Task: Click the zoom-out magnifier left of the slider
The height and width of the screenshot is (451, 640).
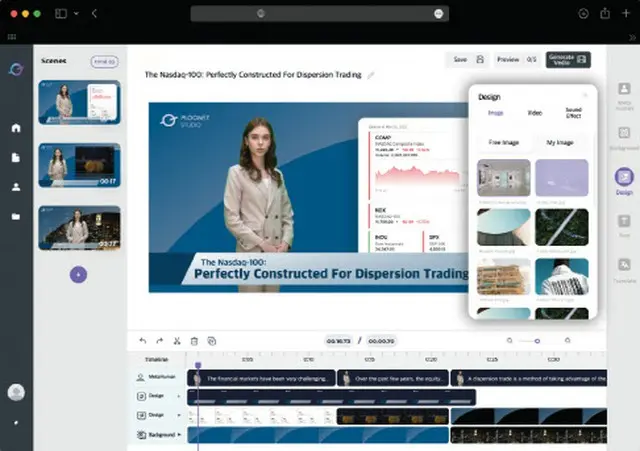Action: 509,340
